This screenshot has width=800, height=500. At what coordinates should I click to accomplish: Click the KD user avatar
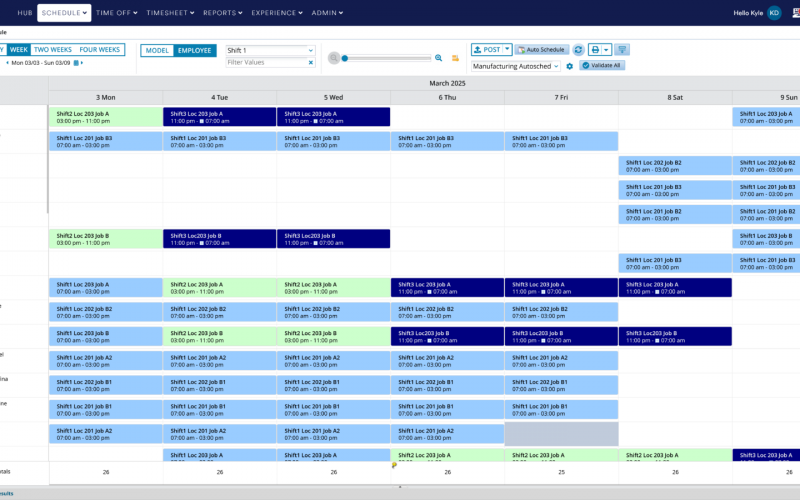click(x=774, y=13)
